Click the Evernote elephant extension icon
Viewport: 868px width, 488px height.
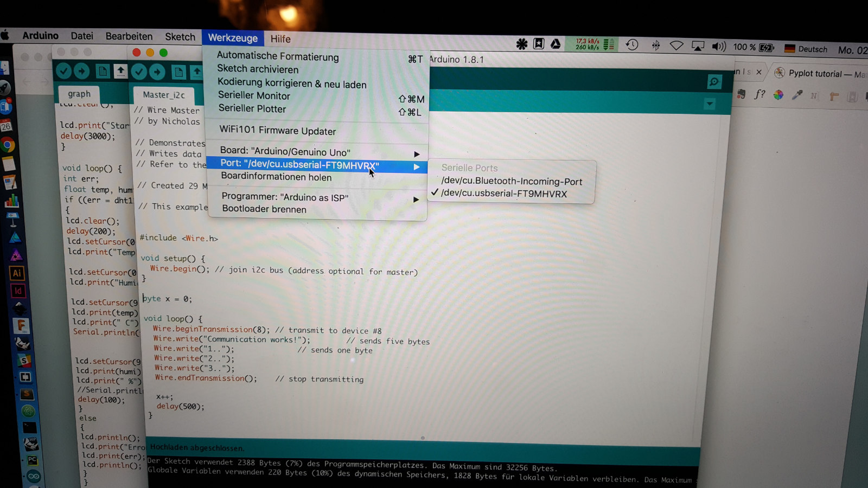(x=742, y=94)
